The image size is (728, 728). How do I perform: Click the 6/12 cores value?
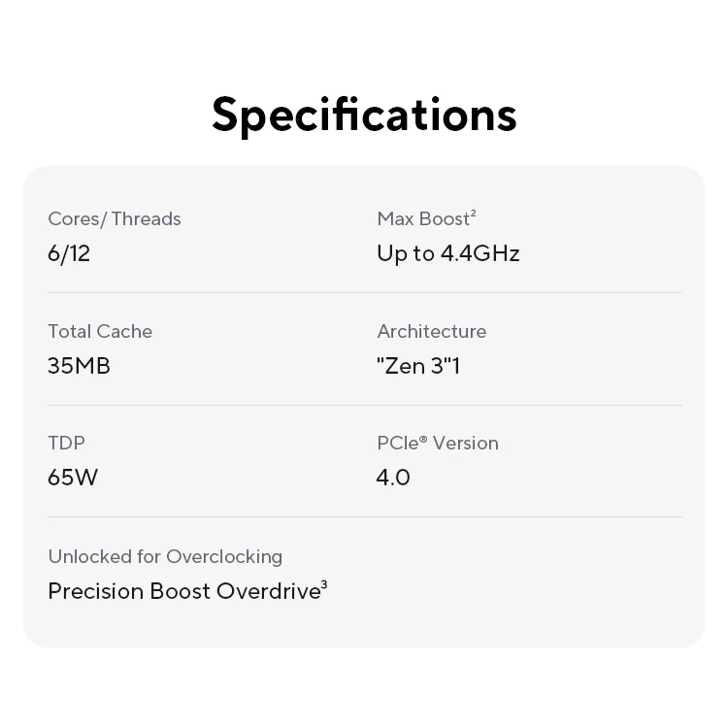coord(69,253)
